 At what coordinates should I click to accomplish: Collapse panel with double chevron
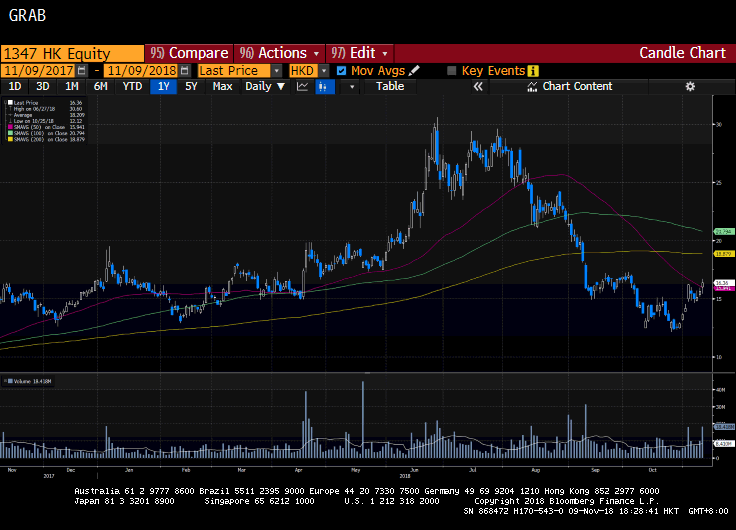coord(478,86)
